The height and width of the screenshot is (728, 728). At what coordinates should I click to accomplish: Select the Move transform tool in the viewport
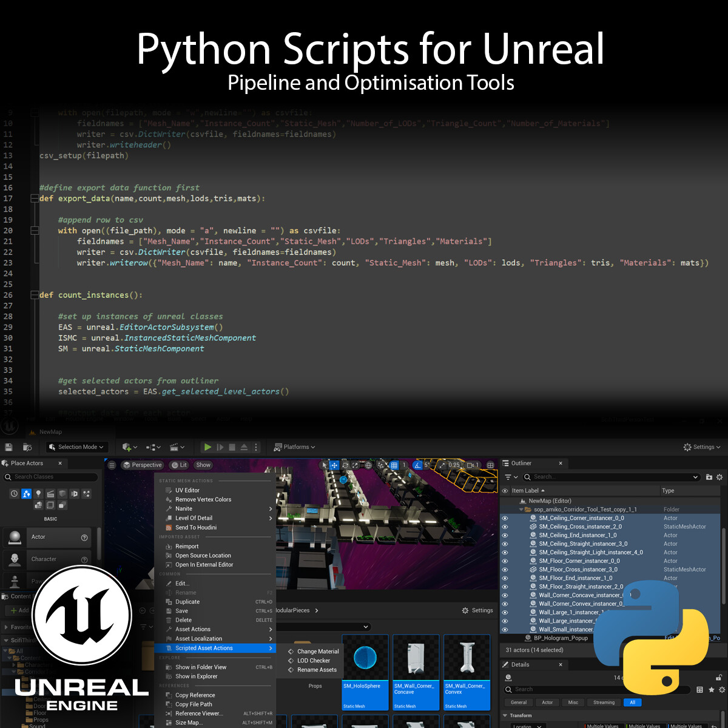335,465
